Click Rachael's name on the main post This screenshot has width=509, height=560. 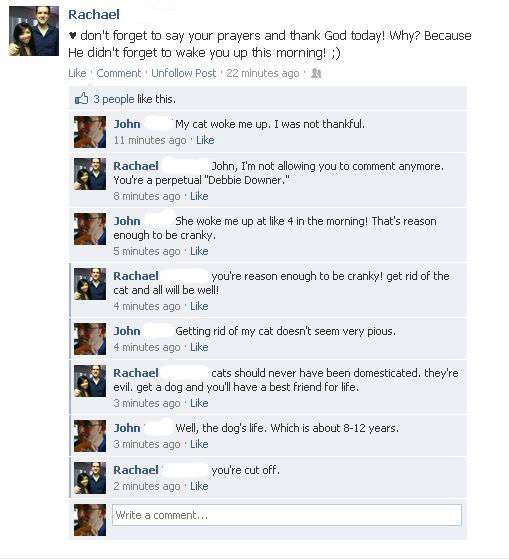tap(94, 15)
